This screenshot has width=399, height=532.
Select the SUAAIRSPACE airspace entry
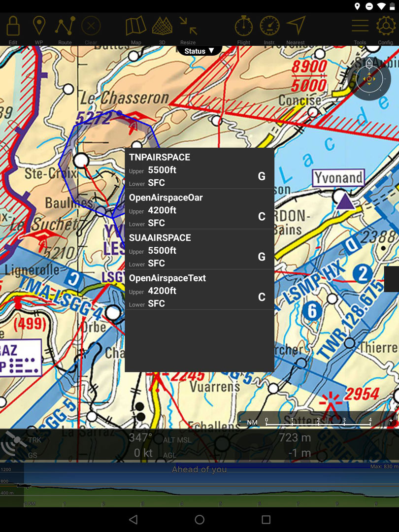199,249
